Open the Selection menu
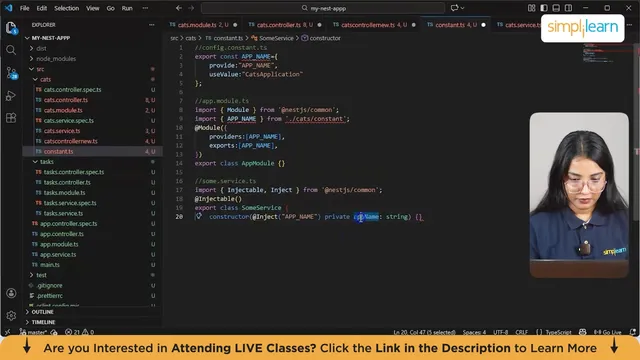The height and width of the screenshot is (360, 640). [67, 8]
